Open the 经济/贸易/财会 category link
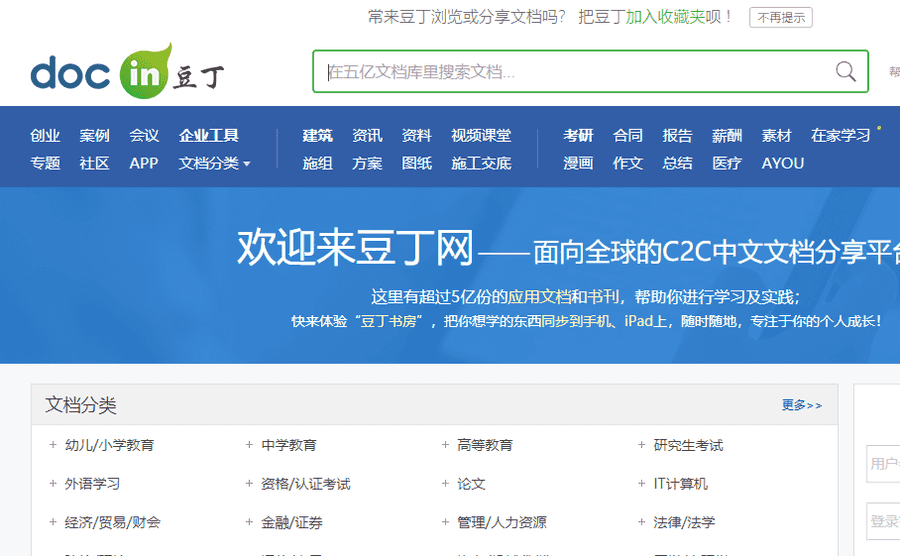Screen dimensions: 900x556 (x=112, y=523)
